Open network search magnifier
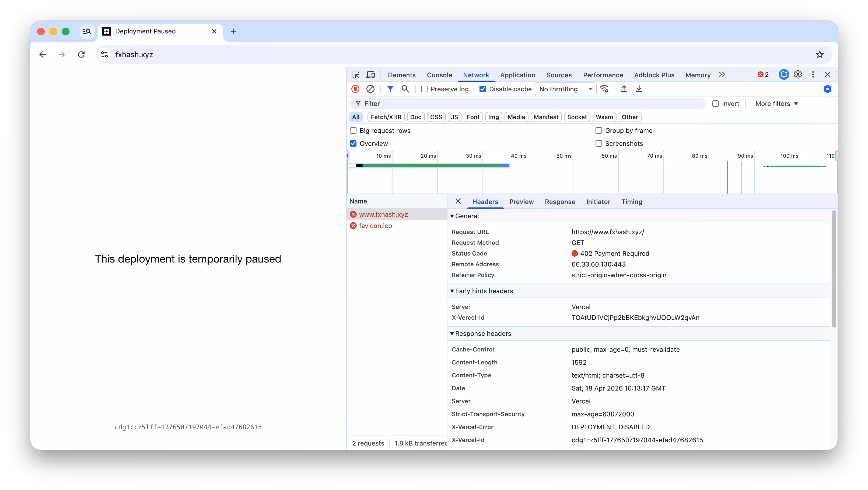 (405, 89)
